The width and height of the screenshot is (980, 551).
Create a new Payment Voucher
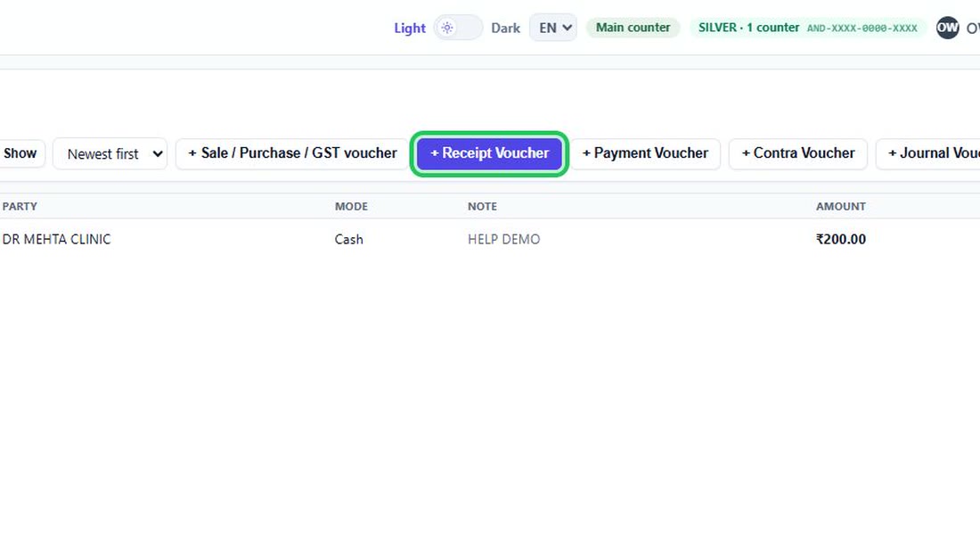[645, 153]
